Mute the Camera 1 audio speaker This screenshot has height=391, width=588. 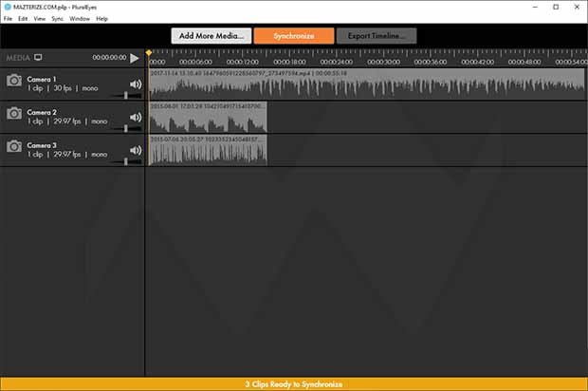(136, 84)
